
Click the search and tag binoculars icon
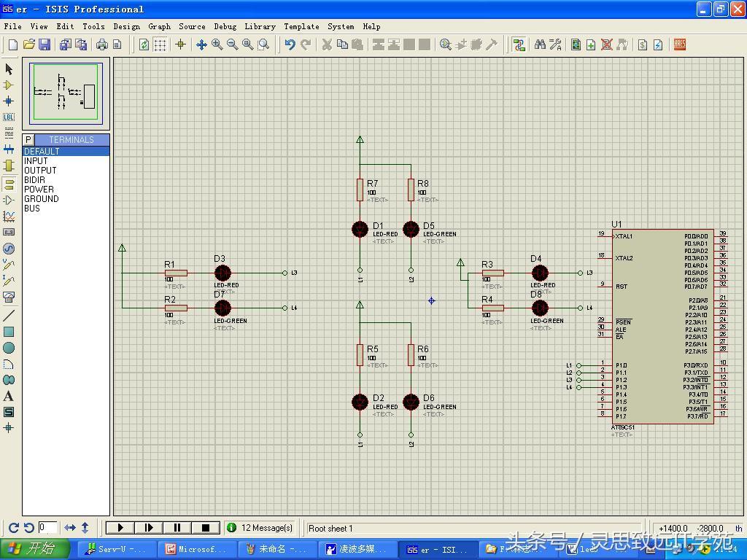pyautogui.click(x=540, y=44)
